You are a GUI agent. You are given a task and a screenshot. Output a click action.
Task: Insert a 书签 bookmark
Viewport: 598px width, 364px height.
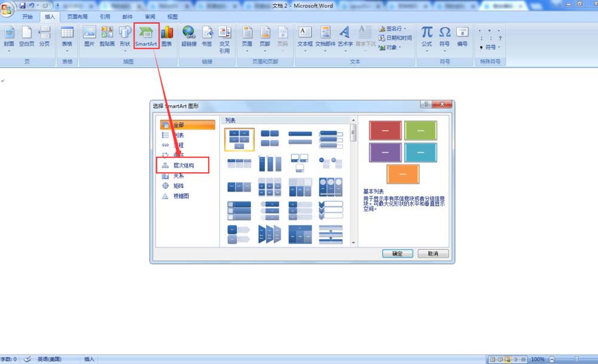[x=207, y=37]
